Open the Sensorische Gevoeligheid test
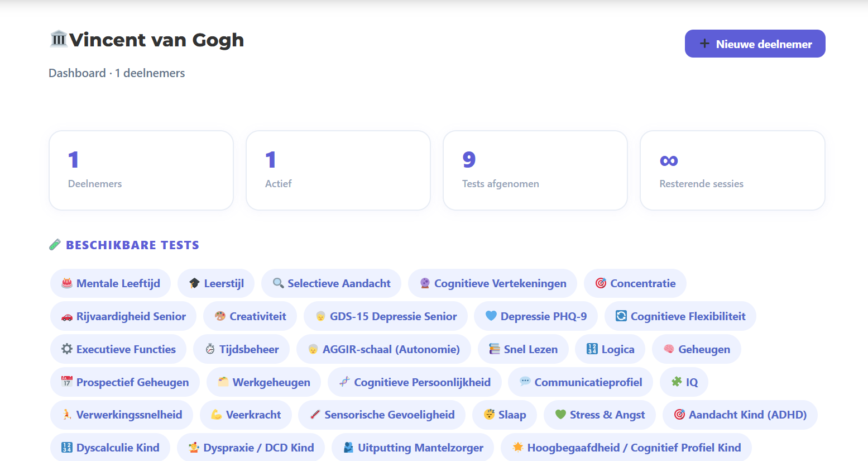 [382, 415]
